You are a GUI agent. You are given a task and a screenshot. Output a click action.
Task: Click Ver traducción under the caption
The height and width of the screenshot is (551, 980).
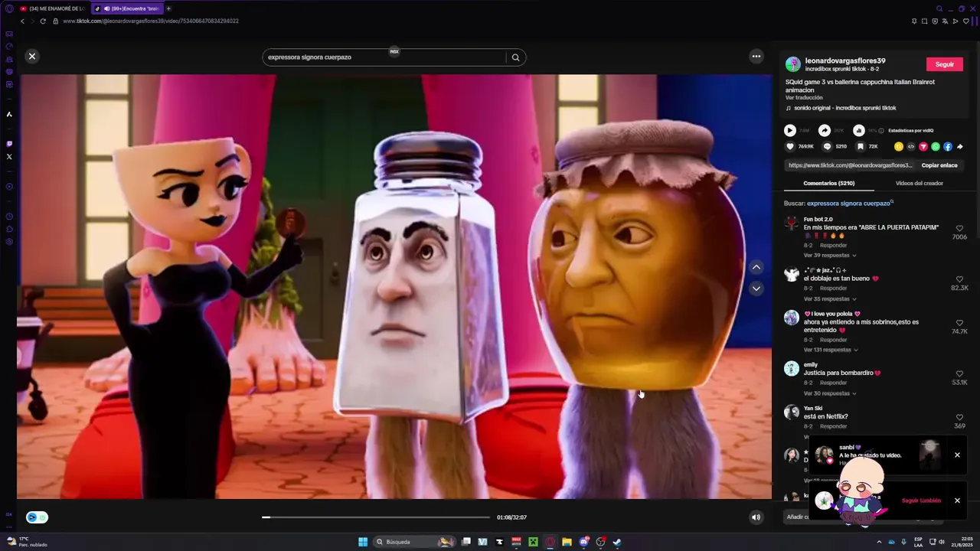coord(804,98)
